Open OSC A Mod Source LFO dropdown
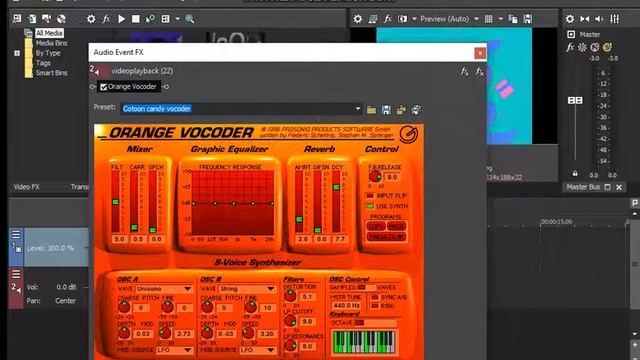The image size is (640, 360). click(x=174, y=350)
